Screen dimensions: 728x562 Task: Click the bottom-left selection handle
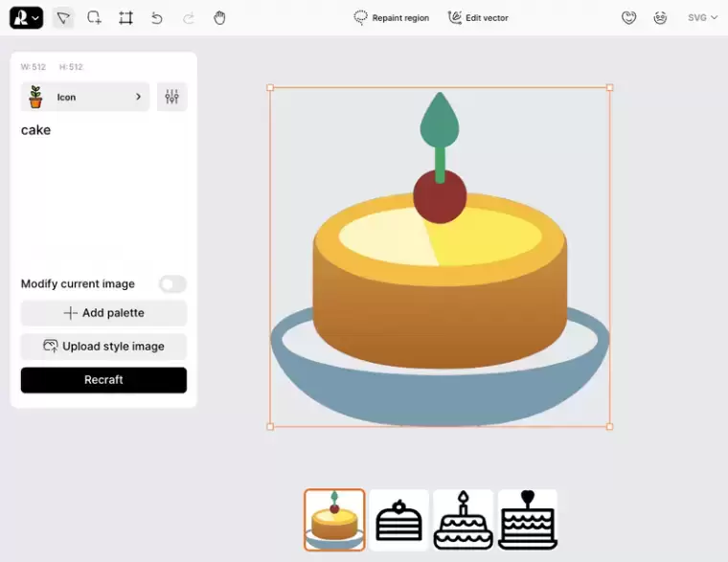pos(270,426)
